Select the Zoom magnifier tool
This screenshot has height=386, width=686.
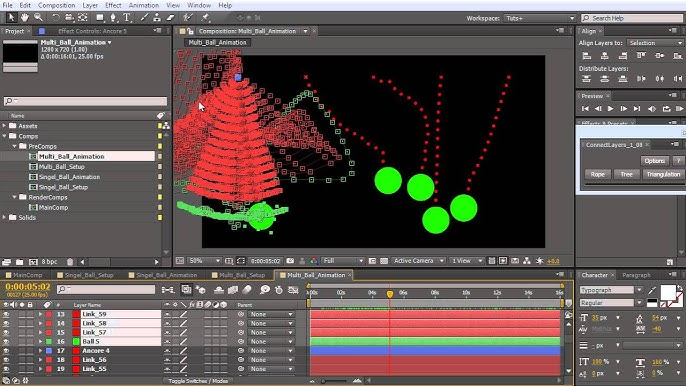click(38, 18)
